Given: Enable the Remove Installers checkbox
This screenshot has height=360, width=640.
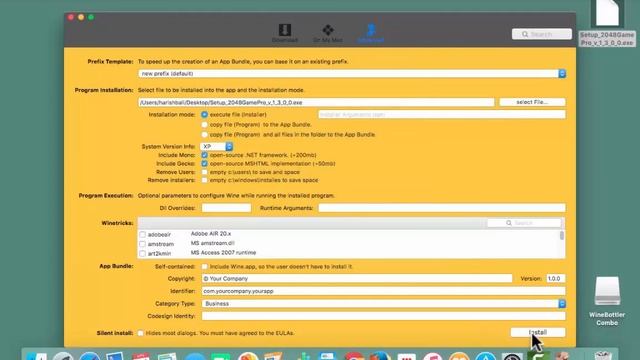Looking at the screenshot, I should (204, 180).
